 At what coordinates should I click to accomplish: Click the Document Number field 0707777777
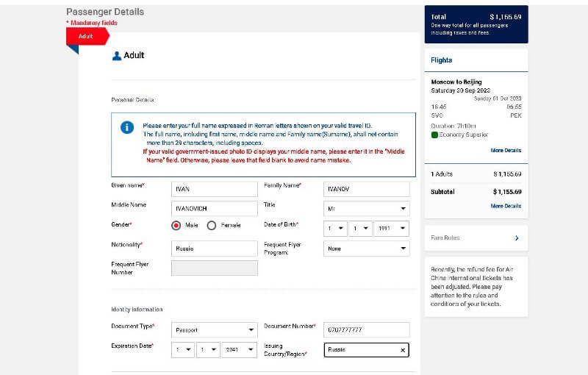pos(366,330)
